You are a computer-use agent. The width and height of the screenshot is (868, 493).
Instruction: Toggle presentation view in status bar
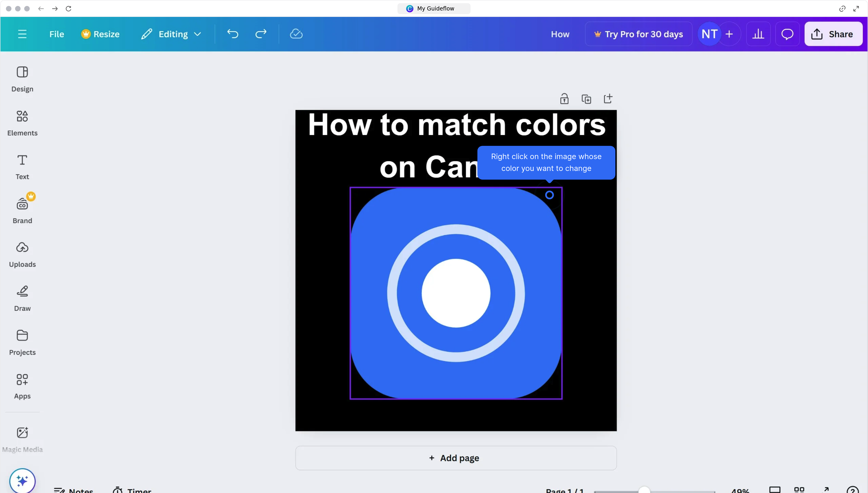(x=775, y=490)
